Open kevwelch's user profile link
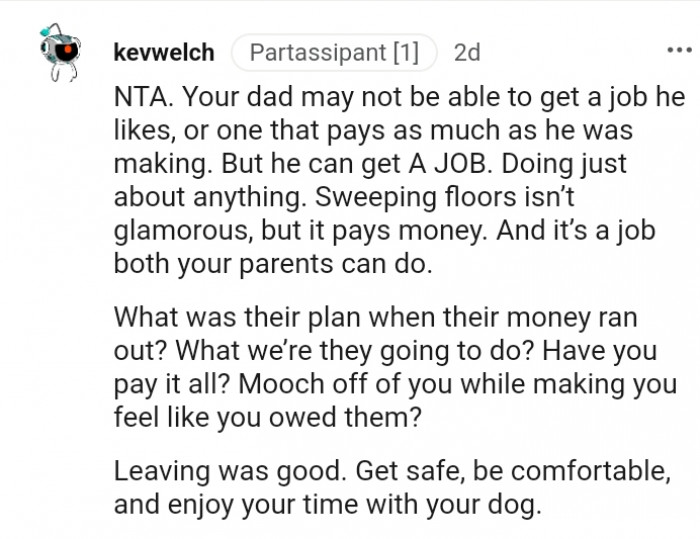 point(165,52)
